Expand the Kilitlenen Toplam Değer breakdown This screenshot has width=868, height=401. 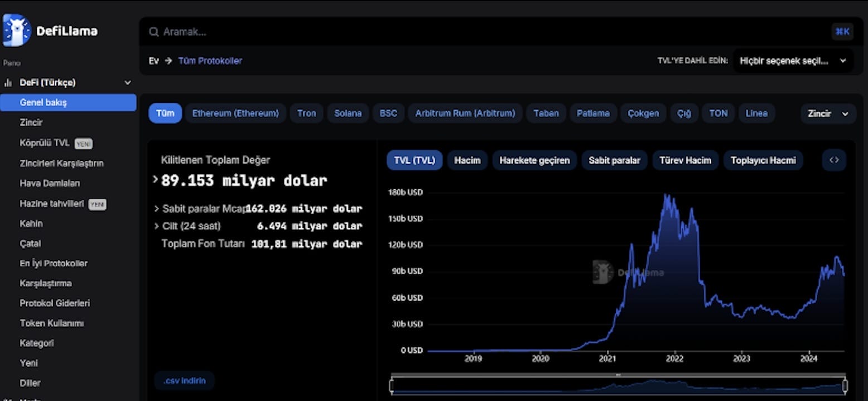(x=155, y=180)
